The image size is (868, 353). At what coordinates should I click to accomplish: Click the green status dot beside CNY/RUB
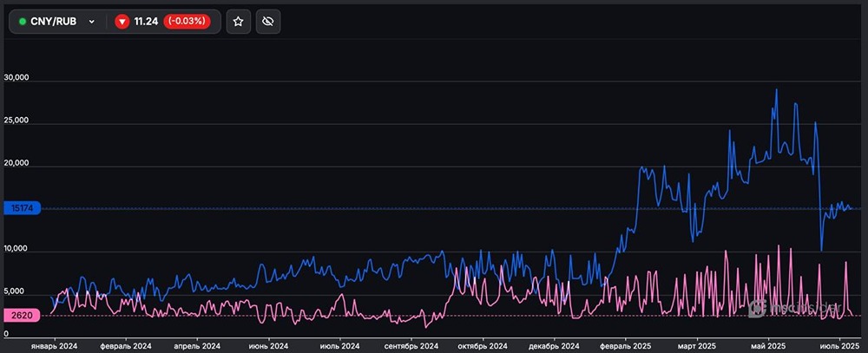(23, 21)
